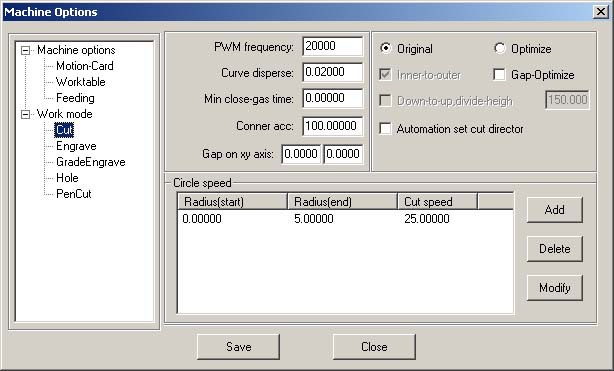Collapse the Work mode tree node

click(25, 114)
